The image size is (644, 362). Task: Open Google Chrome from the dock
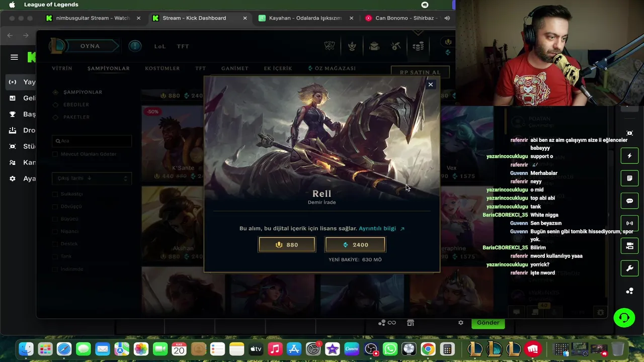428,348
